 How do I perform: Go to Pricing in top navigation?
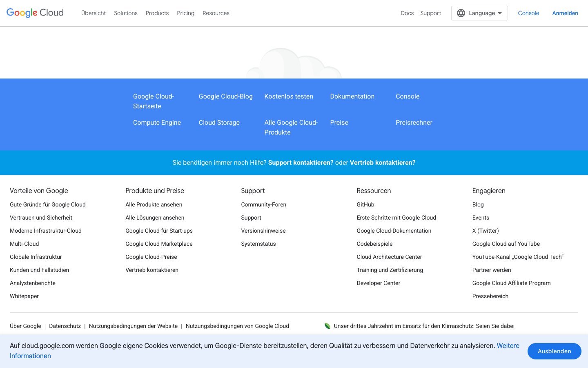(x=185, y=13)
